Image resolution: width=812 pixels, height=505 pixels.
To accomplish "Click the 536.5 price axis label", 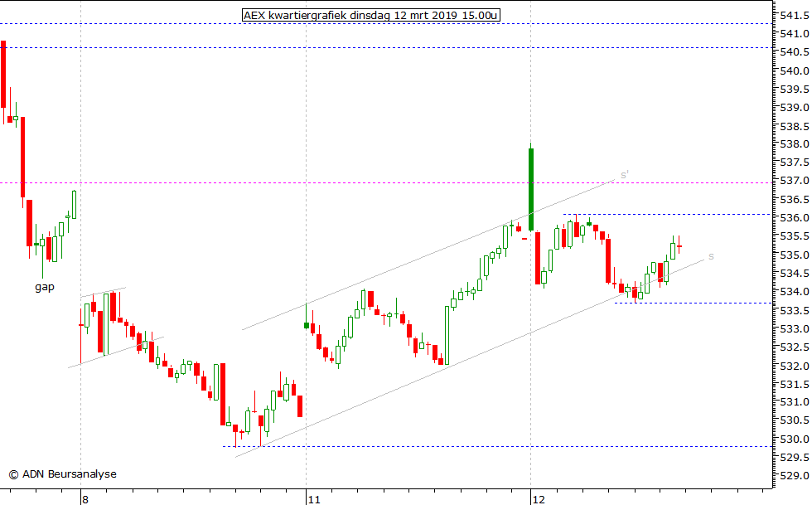I will tap(795, 199).
